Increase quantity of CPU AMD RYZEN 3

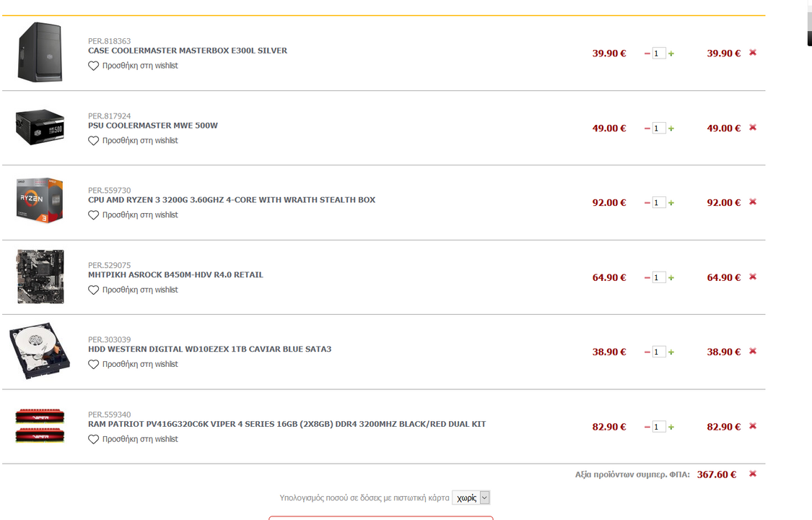[x=671, y=203]
